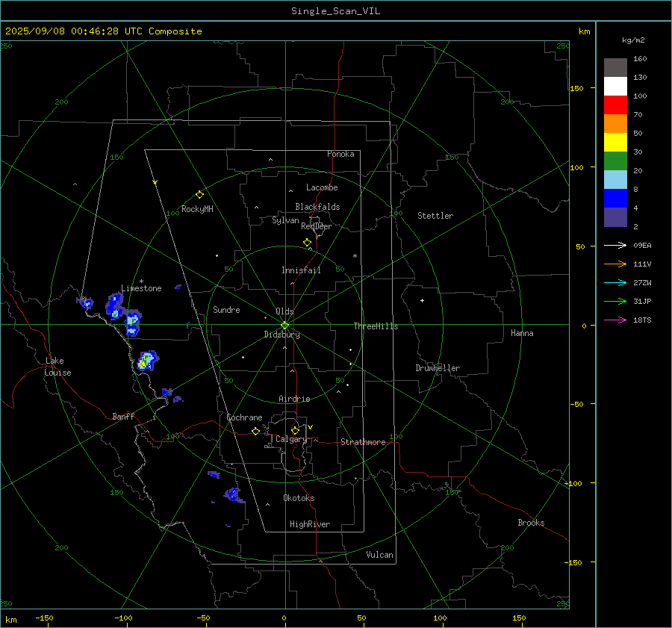Click the Lacombe map label
The width and height of the screenshot is (672, 628).
click(x=322, y=187)
